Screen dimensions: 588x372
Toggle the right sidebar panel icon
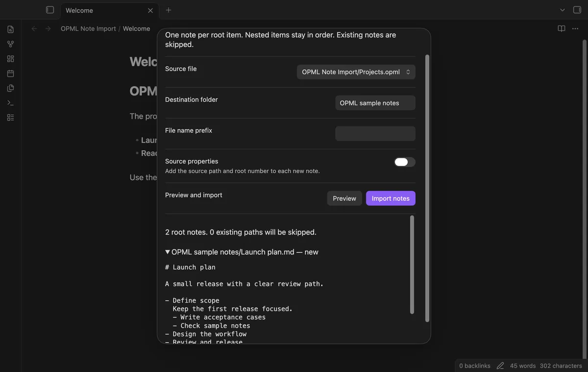click(577, 10)
